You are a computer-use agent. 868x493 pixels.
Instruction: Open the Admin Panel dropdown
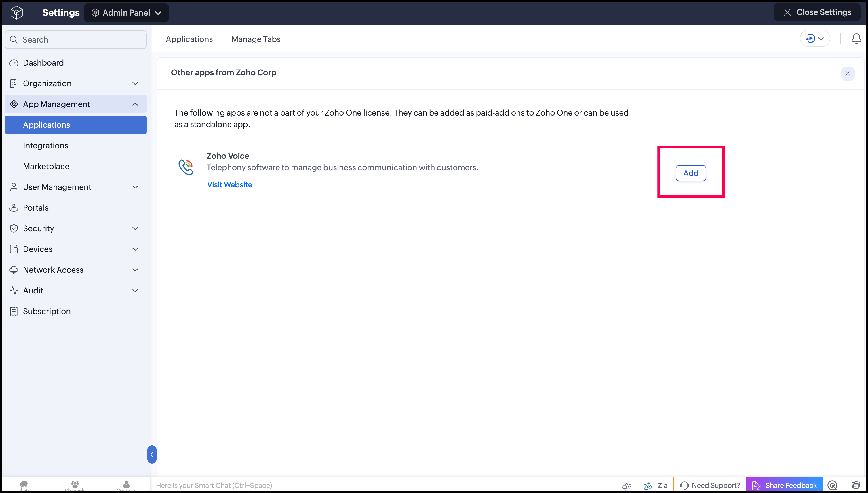(126, 13)
